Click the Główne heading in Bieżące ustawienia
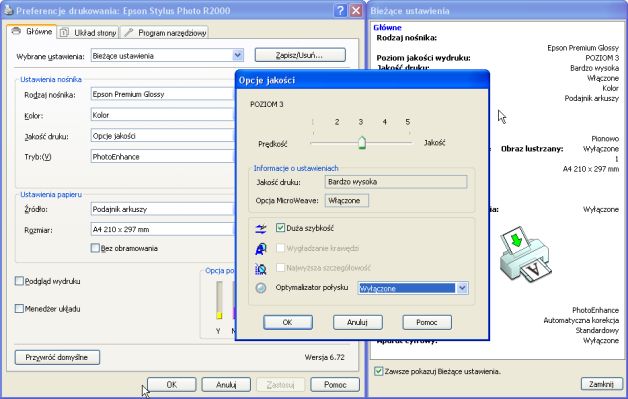Screen dimensions: 628x399 (387, 27)
